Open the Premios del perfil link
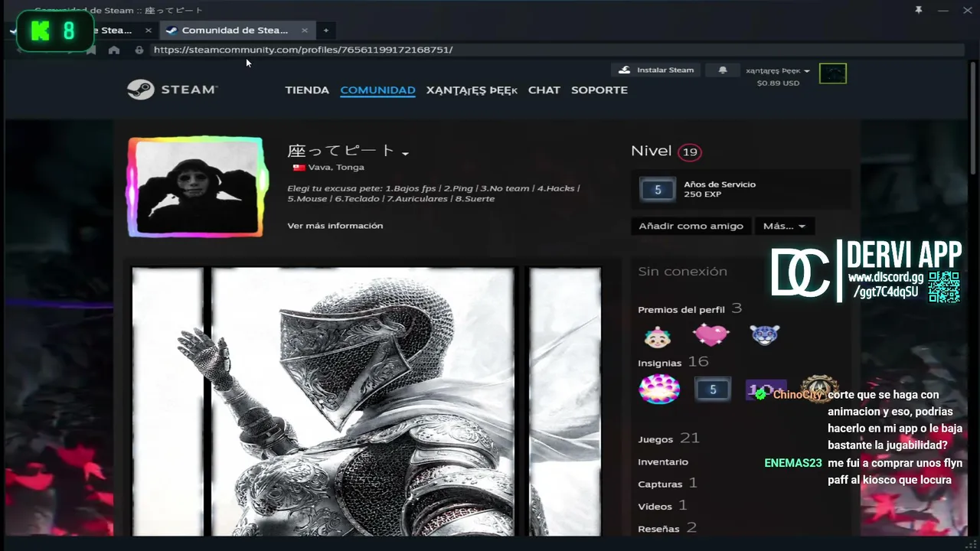The height and width of the screenshot is (551, 980). 690,308
